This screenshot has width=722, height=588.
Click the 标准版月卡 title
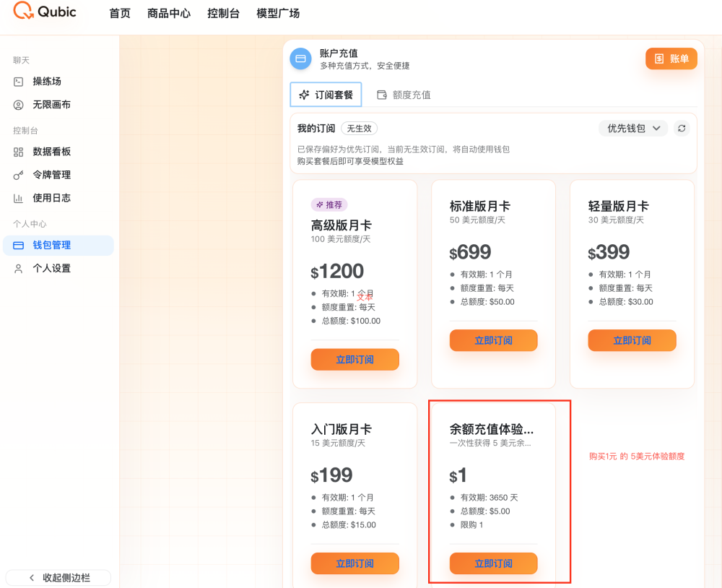(x=480, y=206)
